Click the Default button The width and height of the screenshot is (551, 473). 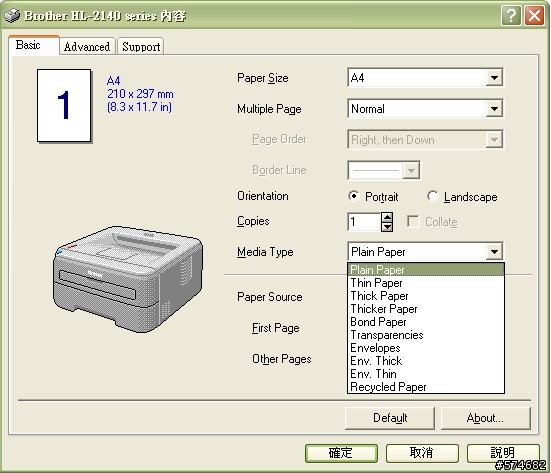coord(390,418)
